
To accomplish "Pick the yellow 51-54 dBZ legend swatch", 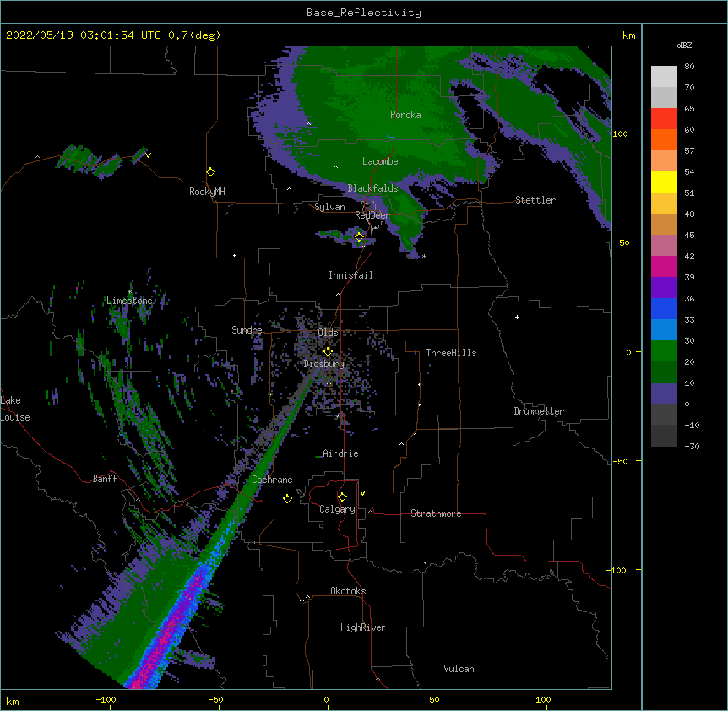I will point(664,182).
